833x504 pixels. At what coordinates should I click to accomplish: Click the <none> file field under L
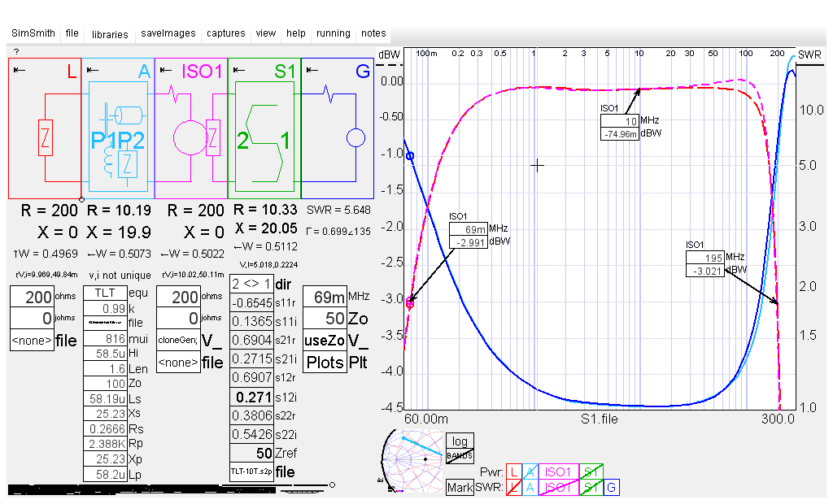pyautogui.click(x=32, y=341)
